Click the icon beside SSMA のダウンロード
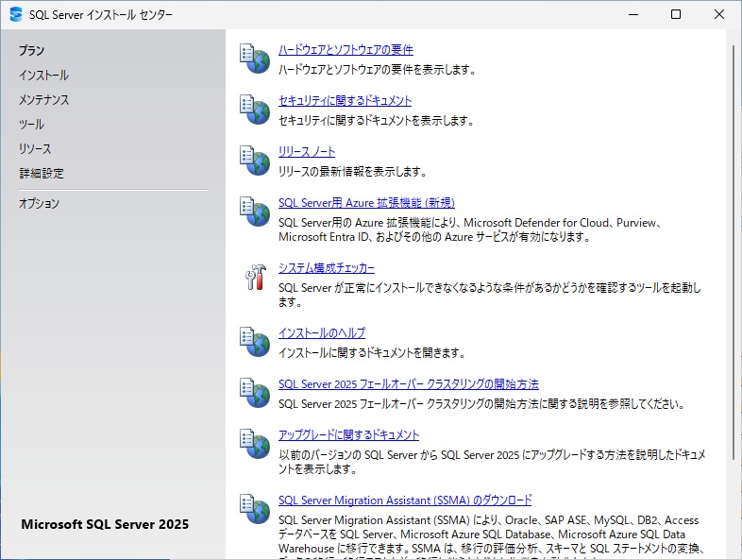 tap(255, 510)
